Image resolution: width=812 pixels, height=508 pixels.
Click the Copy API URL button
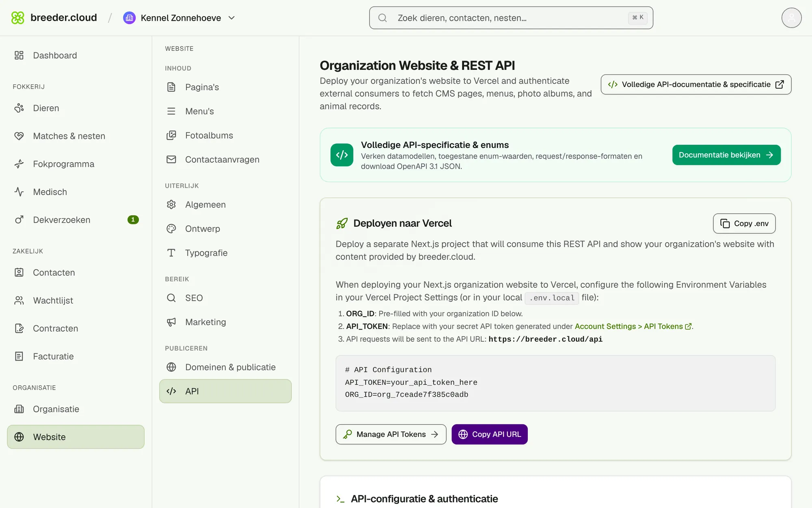click(x=490, y=434)
